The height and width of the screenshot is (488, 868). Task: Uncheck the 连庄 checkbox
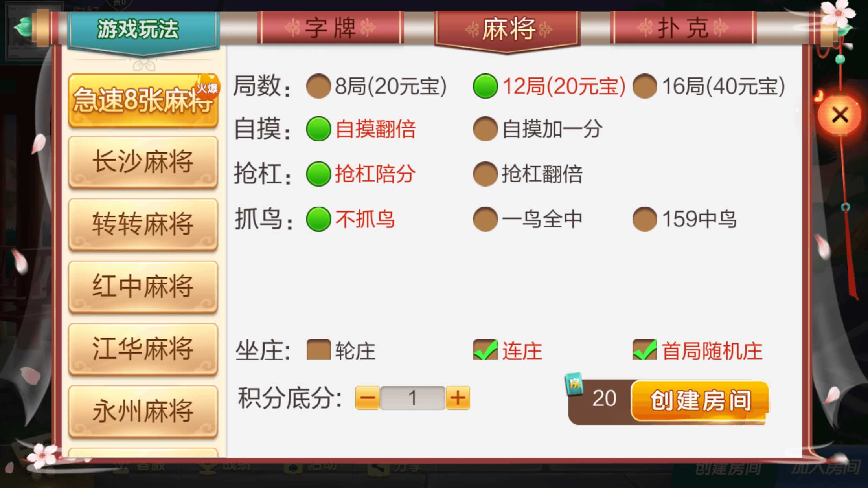(485, 350)
